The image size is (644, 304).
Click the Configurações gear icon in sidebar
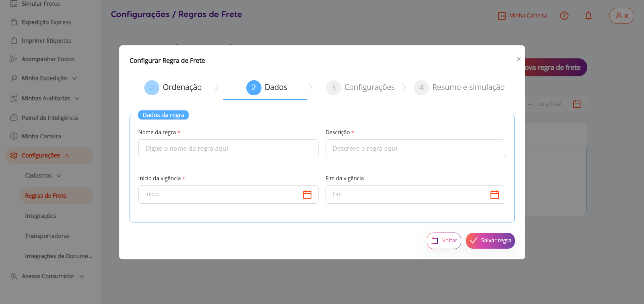14,155
